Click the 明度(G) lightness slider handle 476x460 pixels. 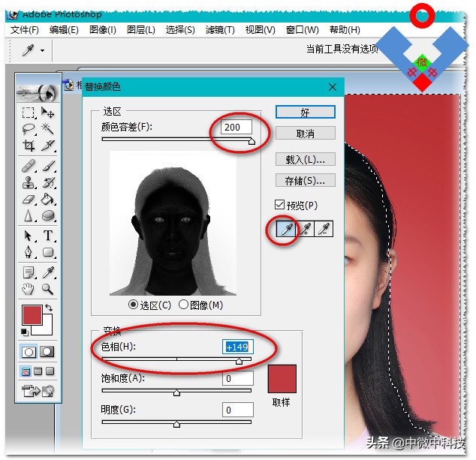176,424
